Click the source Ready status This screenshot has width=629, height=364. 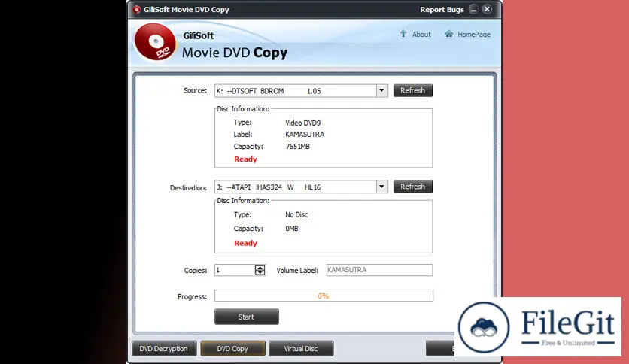pos(245,159)
